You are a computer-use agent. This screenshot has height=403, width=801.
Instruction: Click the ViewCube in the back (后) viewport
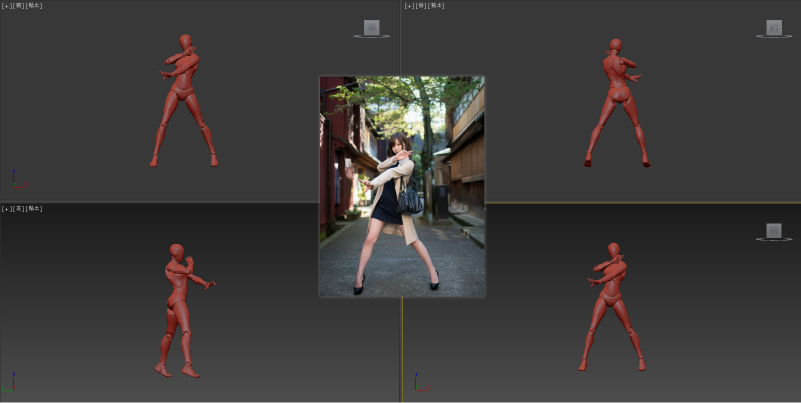click(x=774, y=28)
